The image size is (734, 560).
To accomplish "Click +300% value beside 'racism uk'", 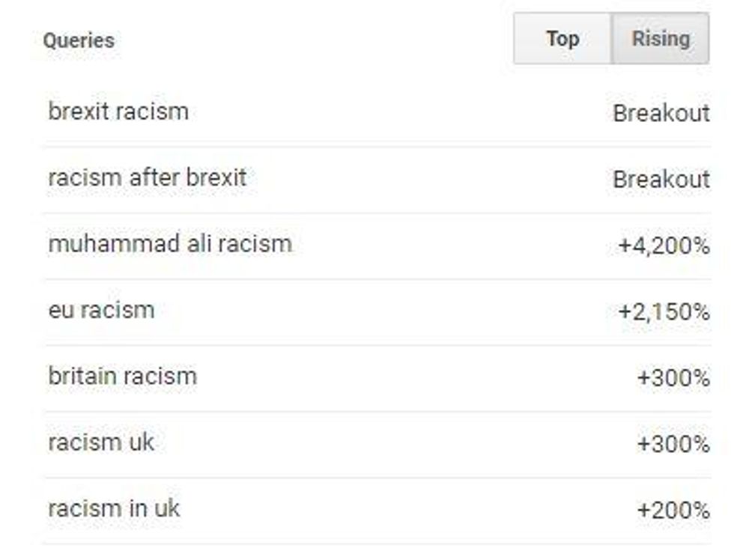I will pos(673,444).
